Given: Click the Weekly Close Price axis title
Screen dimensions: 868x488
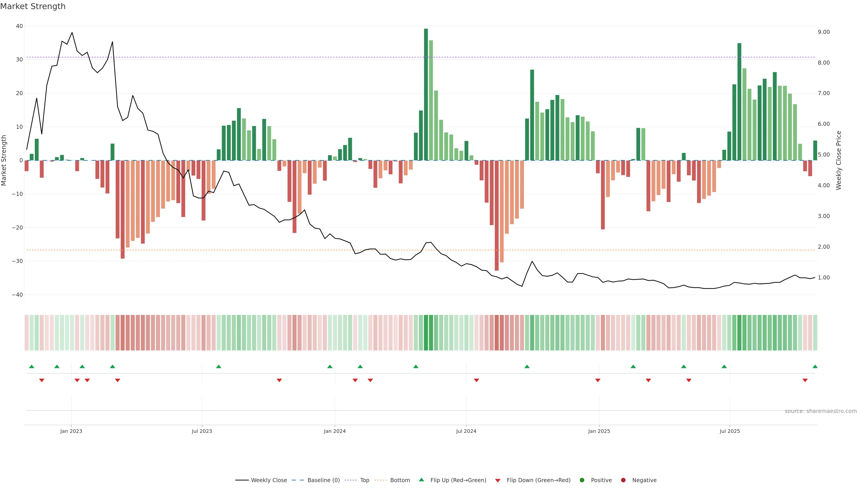Looking at the screenshot, I should click(x=839, y=160).
